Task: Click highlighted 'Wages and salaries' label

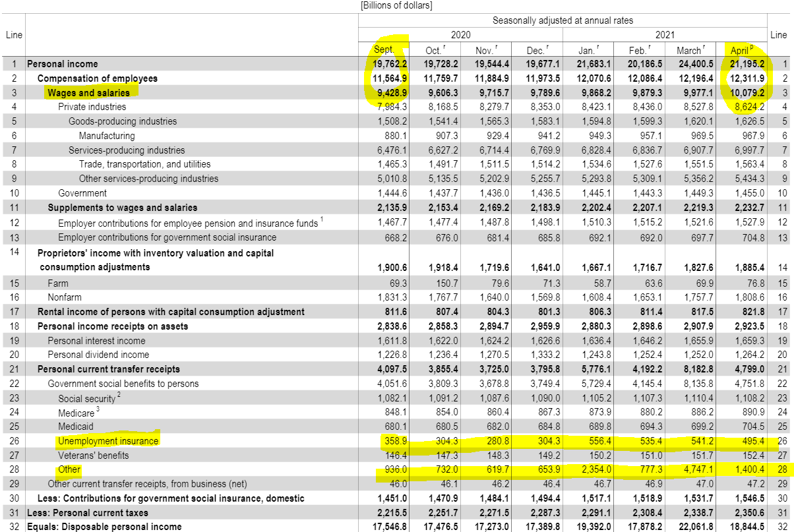Action: point(88,93)
